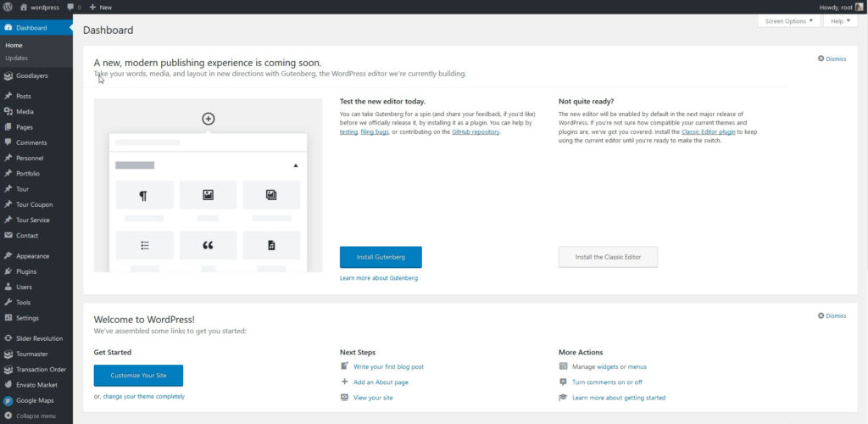The height and width of the screenshot is (424, 868).
Task: Click the Contact envelope icon
Action: pos(8,235)
